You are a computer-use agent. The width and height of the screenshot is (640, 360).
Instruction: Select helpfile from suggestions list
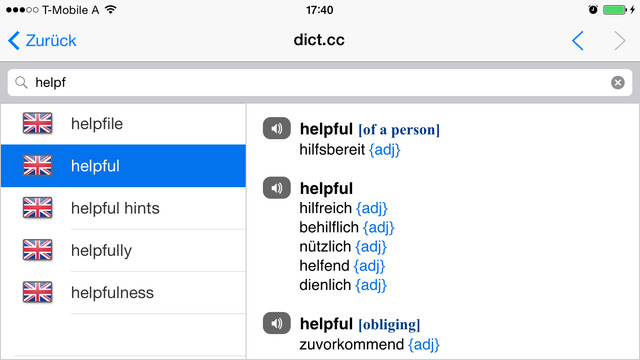click(x=123, y=124)
